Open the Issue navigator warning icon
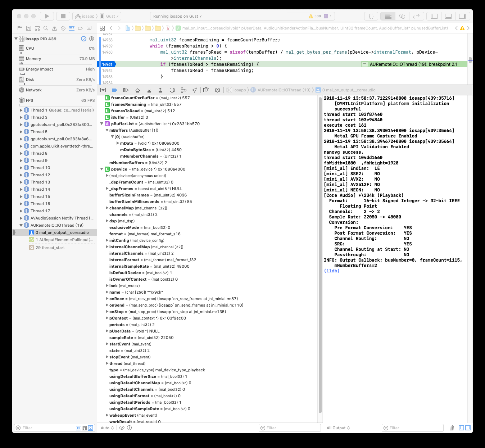The height and width of the screenshot is (448, 485). 54,28
